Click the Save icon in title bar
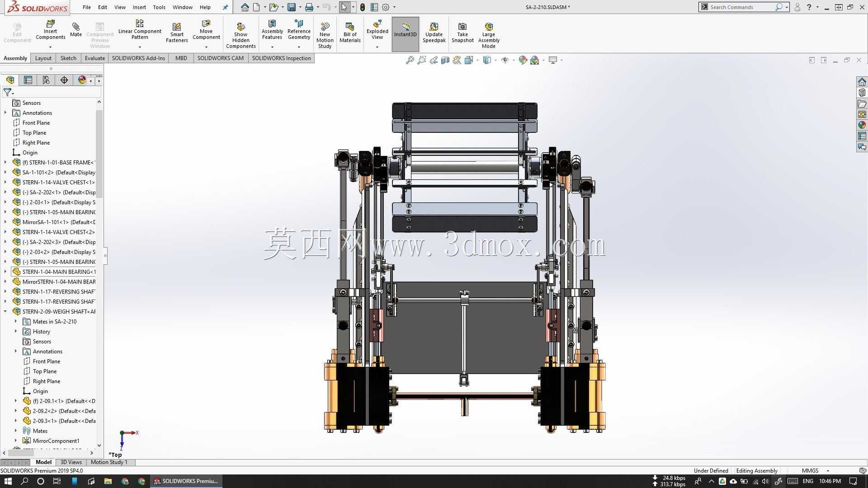 pos(292,7)
